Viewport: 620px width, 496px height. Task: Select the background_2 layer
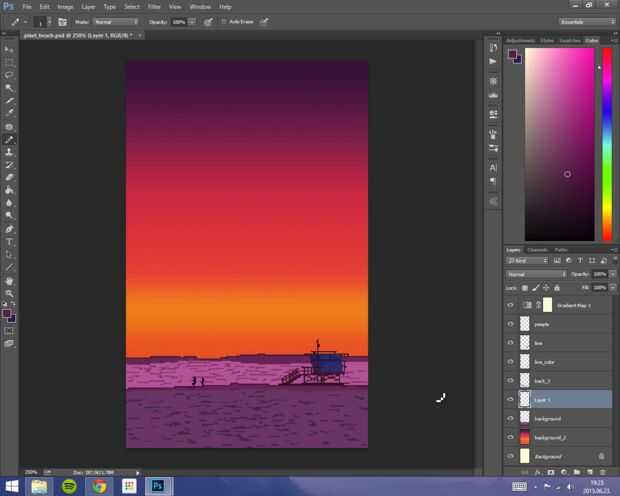558,437
